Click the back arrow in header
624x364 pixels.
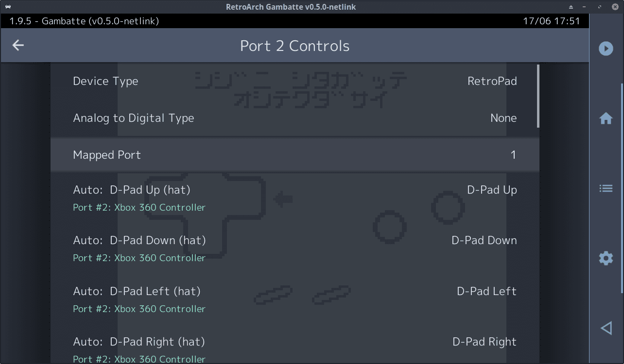pos(18,45)
